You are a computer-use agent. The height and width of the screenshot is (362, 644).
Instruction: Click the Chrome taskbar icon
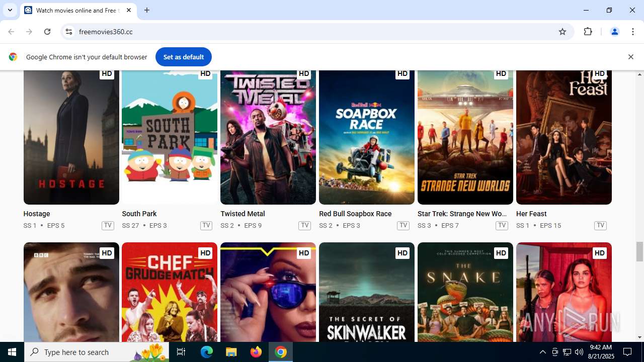[281, 352]
